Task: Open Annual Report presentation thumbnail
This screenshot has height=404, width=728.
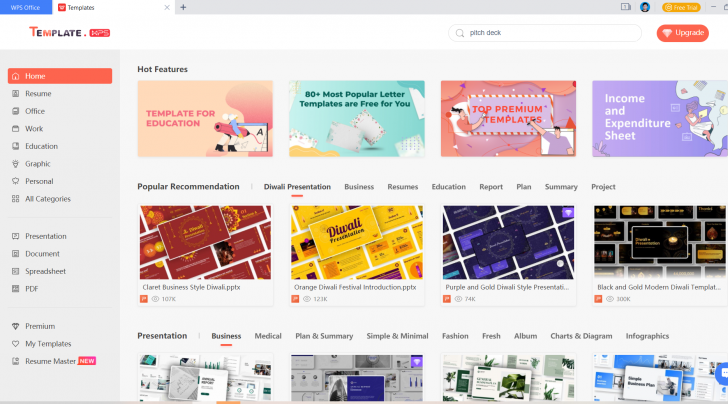Action: pyautogui.click(x=205, y=378)
